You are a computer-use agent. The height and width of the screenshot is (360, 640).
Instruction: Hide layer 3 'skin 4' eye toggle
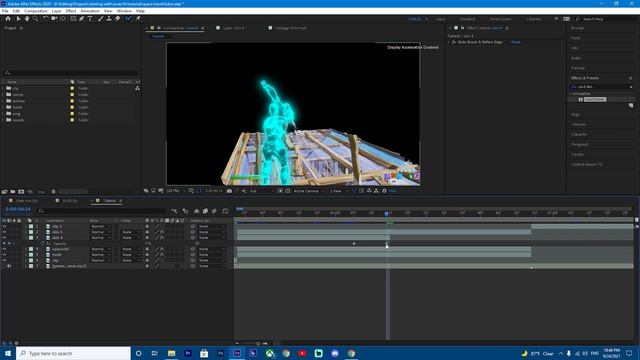point(4,238)
